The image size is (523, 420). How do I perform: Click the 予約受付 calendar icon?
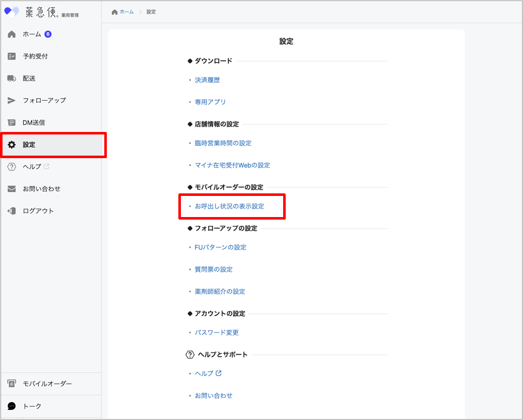click(x=12, y=56)
